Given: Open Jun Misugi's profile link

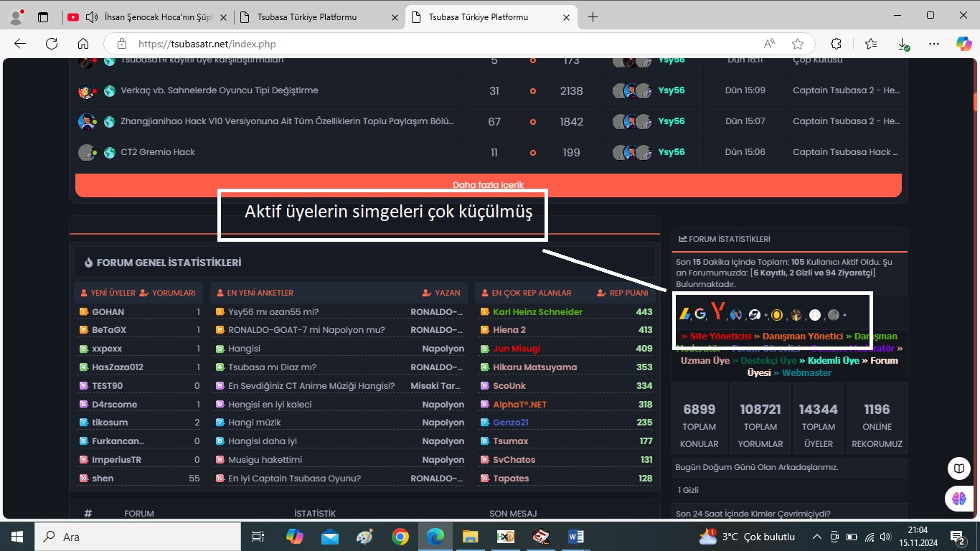Looking at the screenshot, I should tap(517, 349).
